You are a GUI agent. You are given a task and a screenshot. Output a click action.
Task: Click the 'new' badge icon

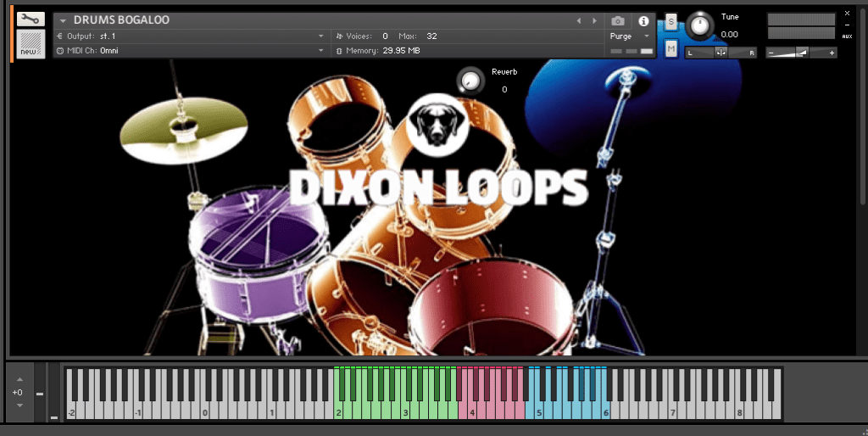31,44
